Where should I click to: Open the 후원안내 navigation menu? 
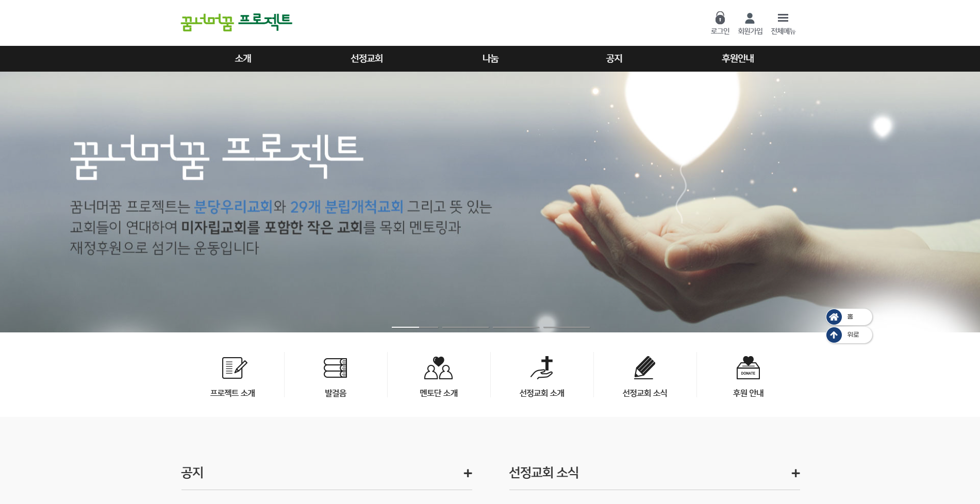pos(738,58)
